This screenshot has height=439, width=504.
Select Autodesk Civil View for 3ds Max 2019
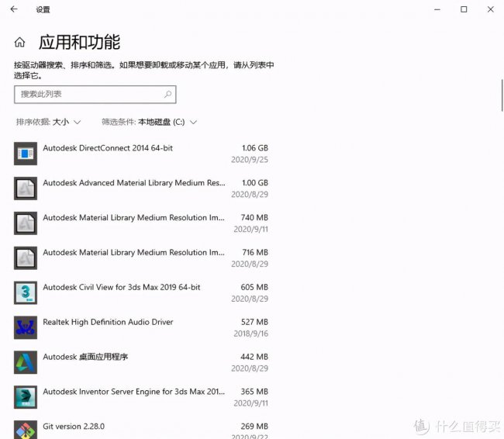(122, 287)
